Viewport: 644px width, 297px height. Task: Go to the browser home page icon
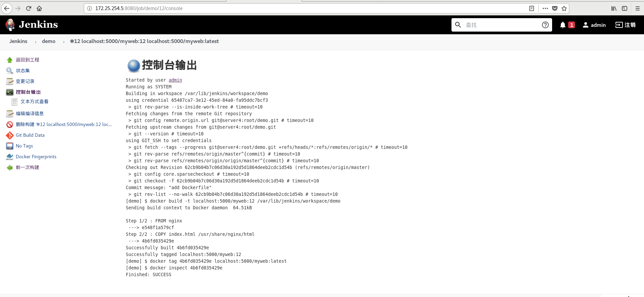point(39,8)
